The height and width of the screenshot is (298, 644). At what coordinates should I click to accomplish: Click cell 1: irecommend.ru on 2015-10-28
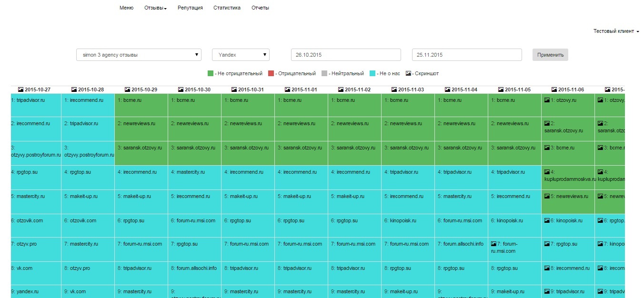(88, 105)
